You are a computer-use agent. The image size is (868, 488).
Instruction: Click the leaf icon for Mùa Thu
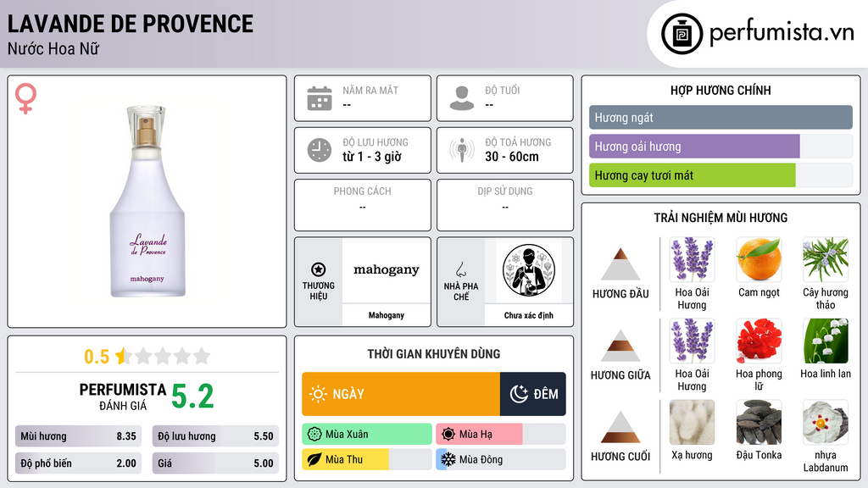click(x=314, y=459)
